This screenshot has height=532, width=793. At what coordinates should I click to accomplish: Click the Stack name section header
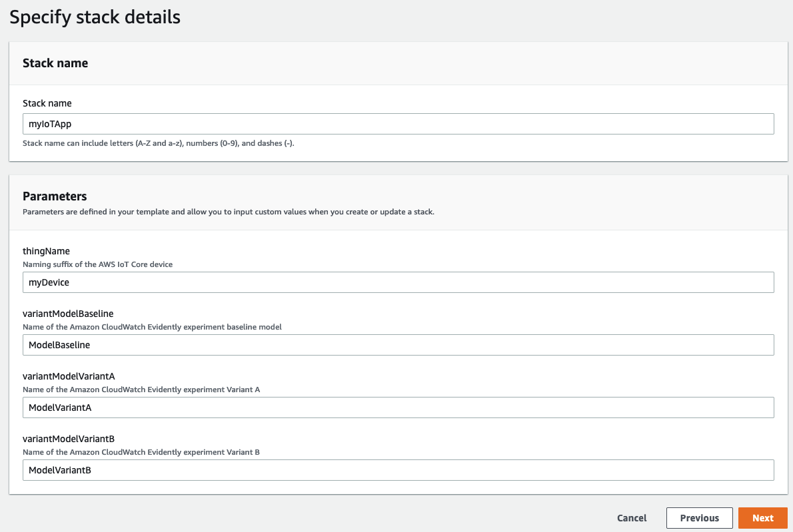[55, 63]
